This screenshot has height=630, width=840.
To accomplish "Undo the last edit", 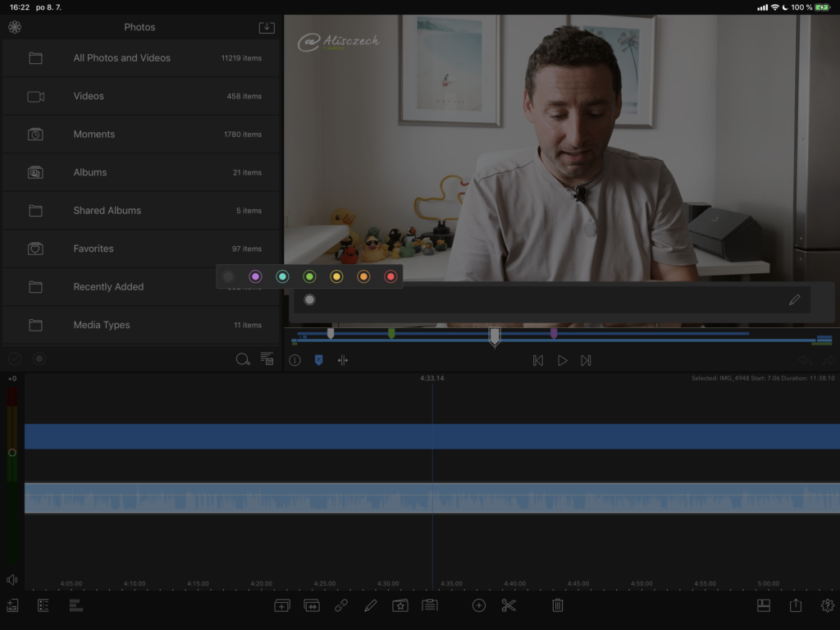I will pyautogui.click(x=805, y=361).
